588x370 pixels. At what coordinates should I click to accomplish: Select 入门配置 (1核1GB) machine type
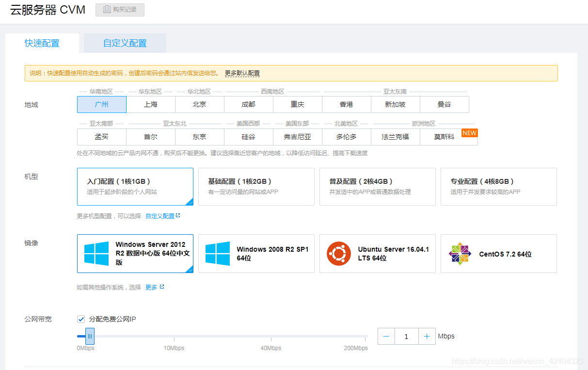[x=135, y=187]
